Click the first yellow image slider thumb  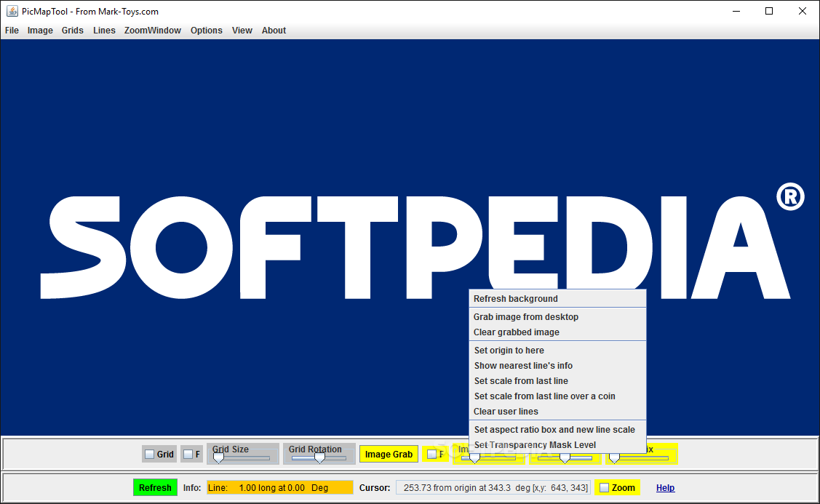click(474, 458)
